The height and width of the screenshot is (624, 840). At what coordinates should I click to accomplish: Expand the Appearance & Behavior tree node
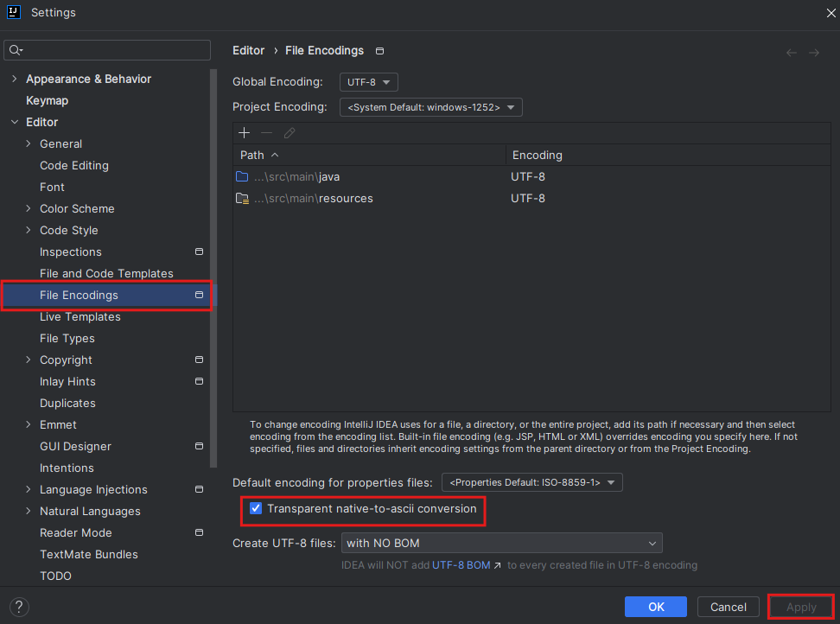14,80
